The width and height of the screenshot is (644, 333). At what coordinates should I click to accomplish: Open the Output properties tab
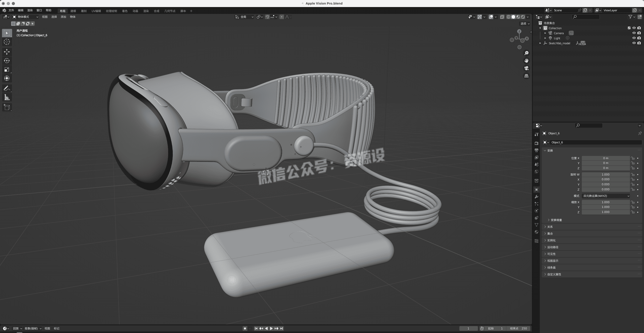[x=536, y=150]
